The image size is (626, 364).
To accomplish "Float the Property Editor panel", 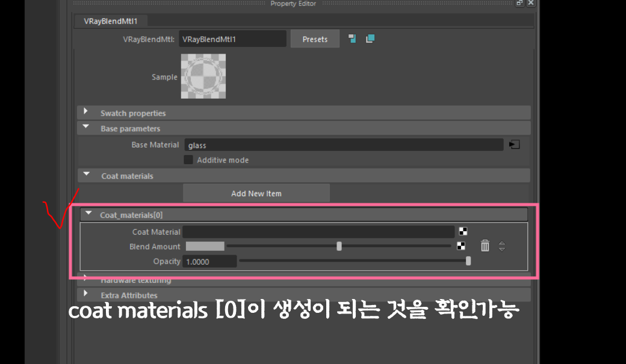I will pyautogui.click(x=519, y=3).
